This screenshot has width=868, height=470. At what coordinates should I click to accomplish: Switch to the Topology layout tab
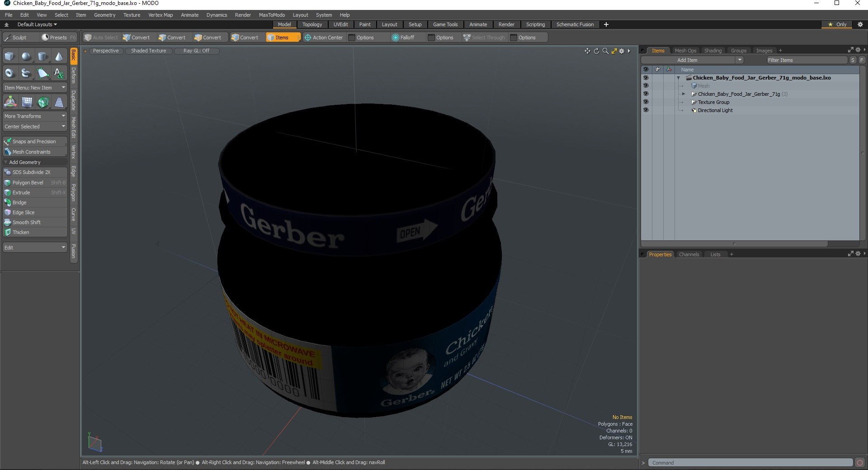pyautogui.click(x=312, y=24)
